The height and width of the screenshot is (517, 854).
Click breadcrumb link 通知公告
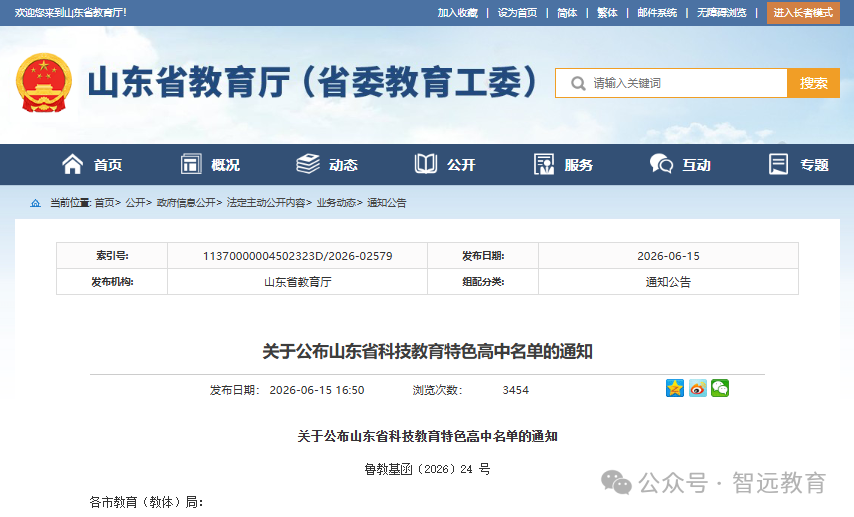pyautogui.click(x=387, y=203)
